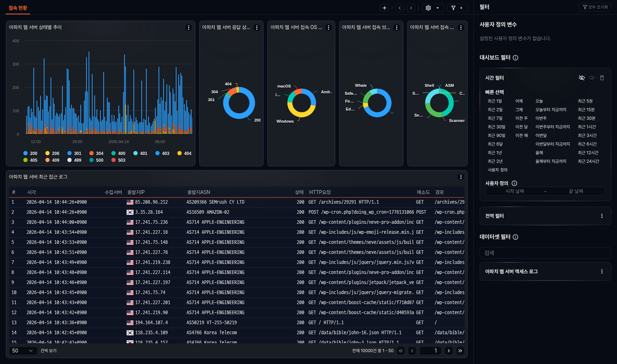
Task: Delete the time filter with trash icon
Action: pyautogui.click(x=602, y=78)
